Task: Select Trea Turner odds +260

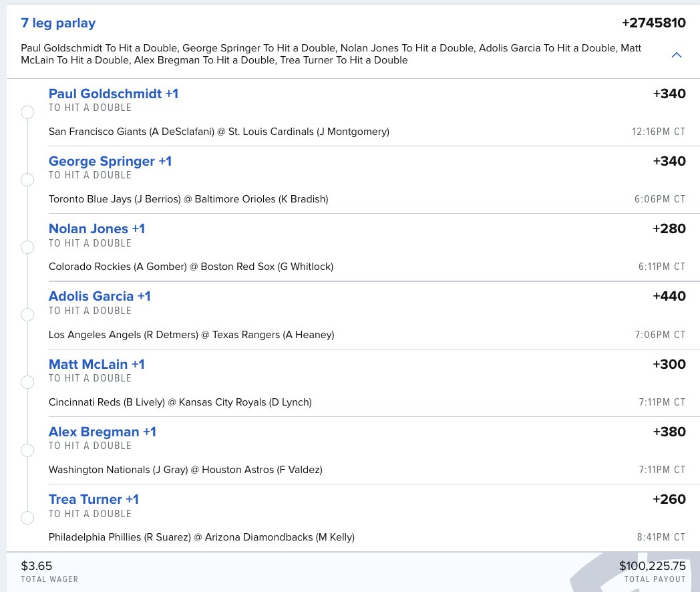Action: point(669,499)
